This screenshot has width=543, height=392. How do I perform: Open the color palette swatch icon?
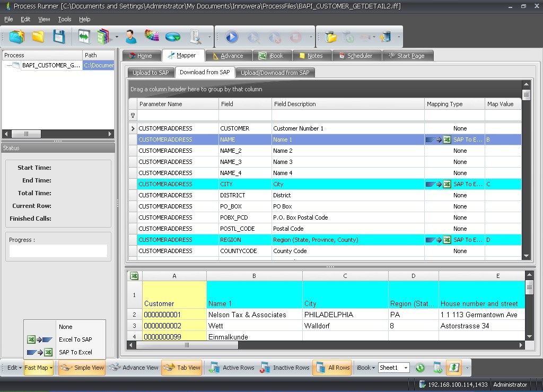click(x=152, y=37)
